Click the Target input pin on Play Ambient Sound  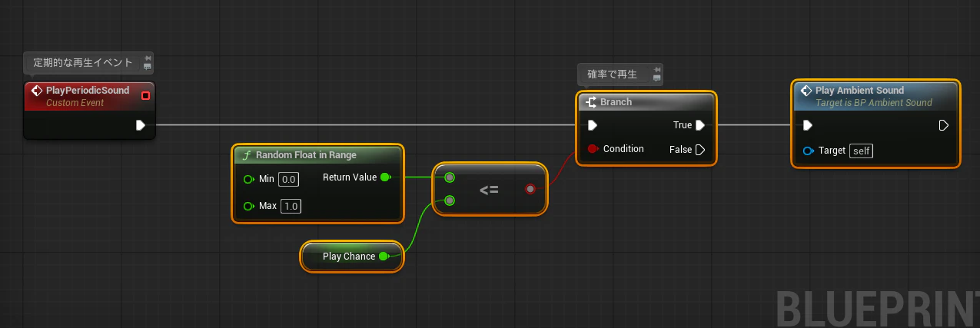[808, 151]
